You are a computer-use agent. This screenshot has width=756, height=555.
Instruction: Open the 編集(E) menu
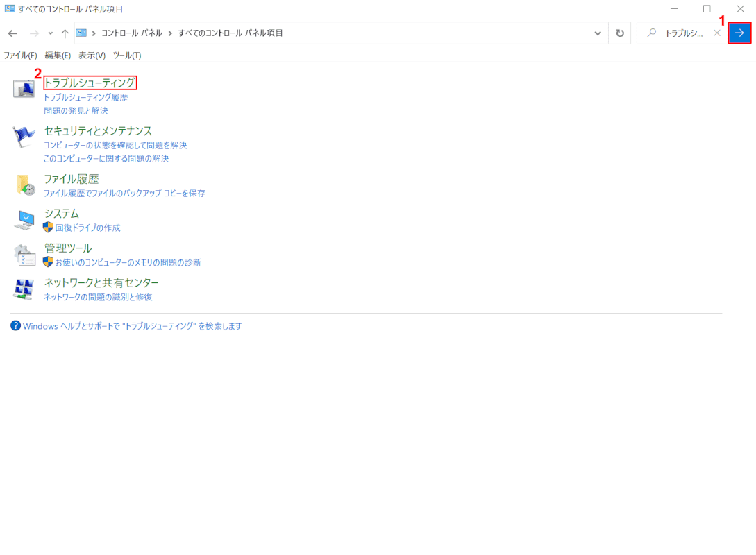point(58,55)
